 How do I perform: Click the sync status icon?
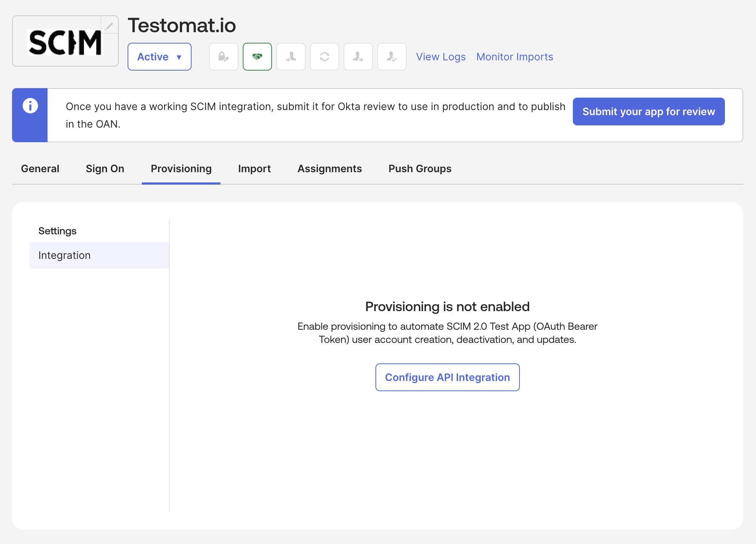click(x=324, y=57)
